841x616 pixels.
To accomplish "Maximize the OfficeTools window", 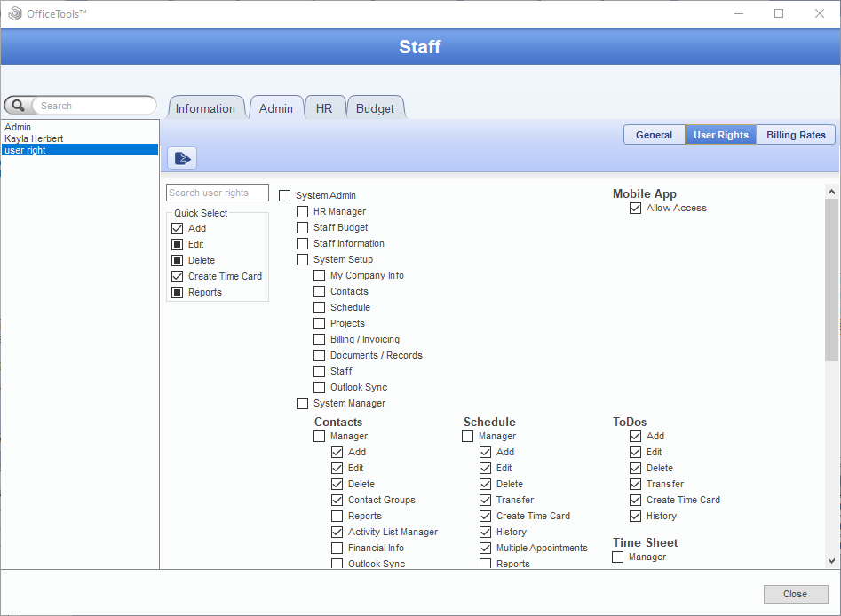I will (x=779, y=13).
